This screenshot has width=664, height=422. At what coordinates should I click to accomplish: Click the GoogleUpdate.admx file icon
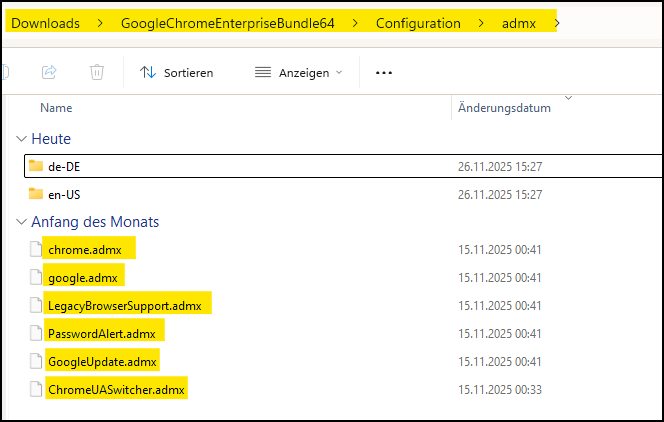tap(36, 361)
